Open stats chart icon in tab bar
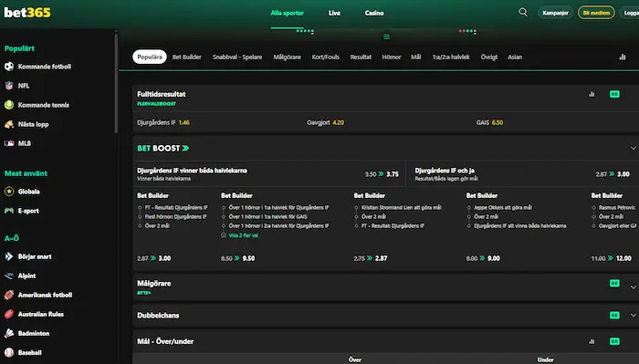The height and width of the screenshot is (364, 639). pyautogui.click(x=623, y=57)
